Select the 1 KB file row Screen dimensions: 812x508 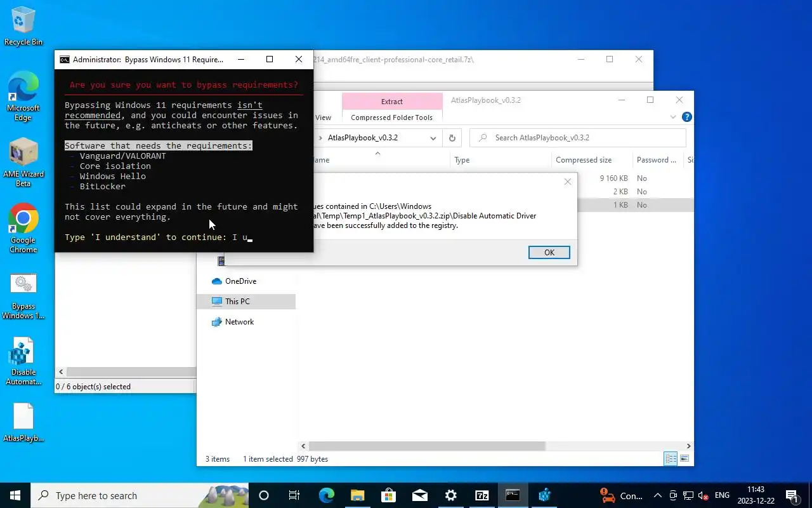pos(636,205)
